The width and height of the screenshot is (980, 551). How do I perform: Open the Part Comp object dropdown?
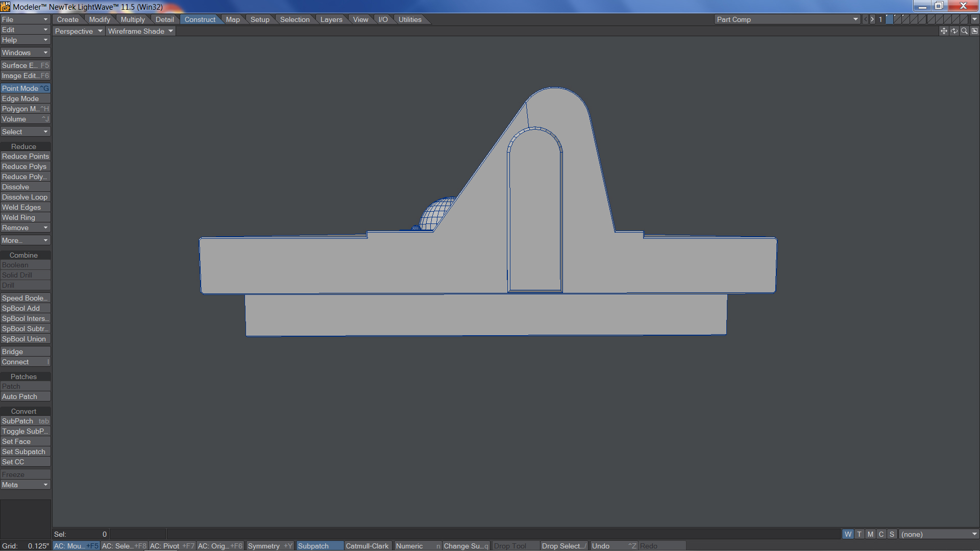tap(787, 19)
